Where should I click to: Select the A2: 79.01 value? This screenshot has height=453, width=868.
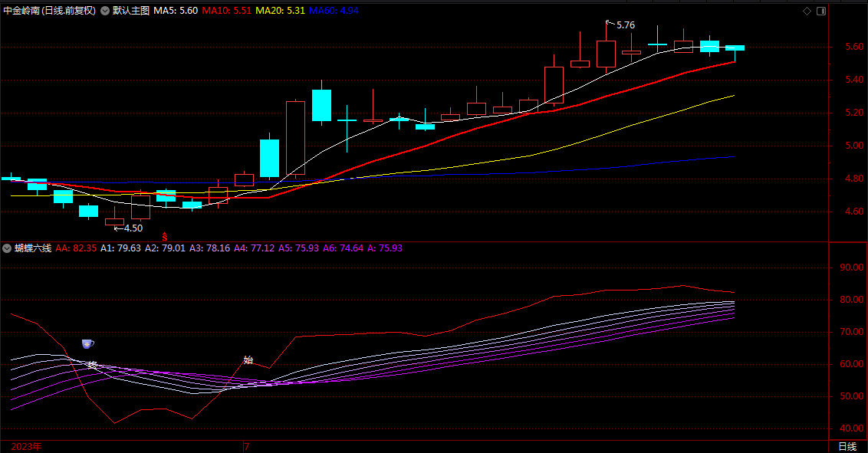(x=165, y=248)
